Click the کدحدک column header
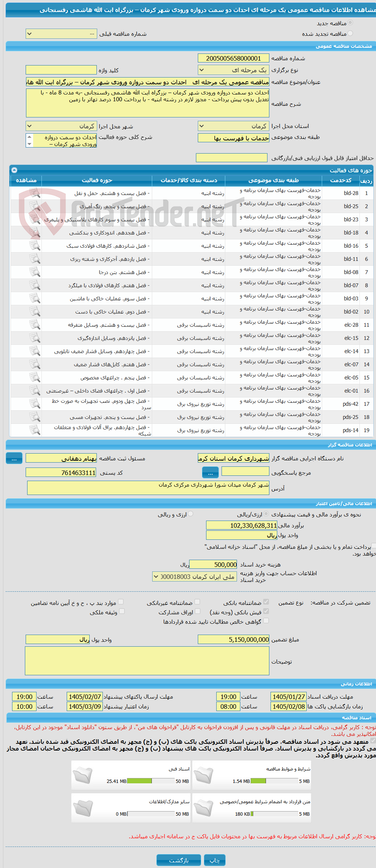The width and height of the screenshot is (376, 868). (341, 180)
